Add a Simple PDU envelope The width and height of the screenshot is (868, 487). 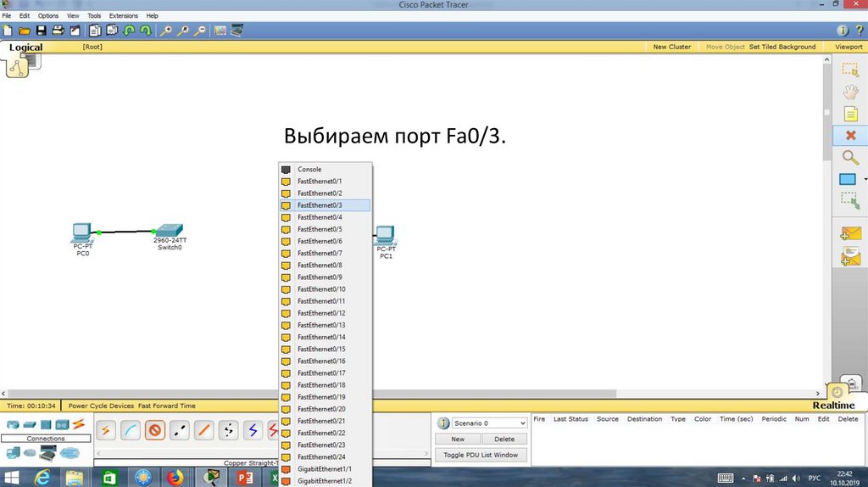click(x=850, y=234)
